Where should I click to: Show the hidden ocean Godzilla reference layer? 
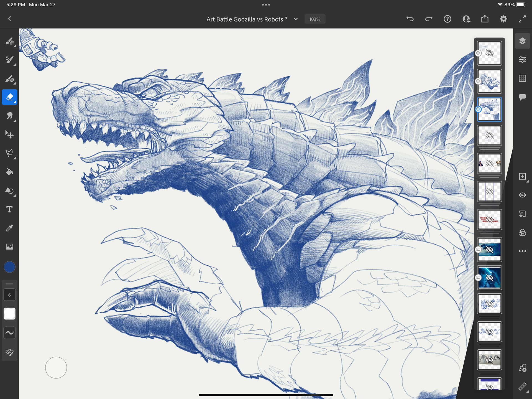pyautogui.click(x=489, y=250)
